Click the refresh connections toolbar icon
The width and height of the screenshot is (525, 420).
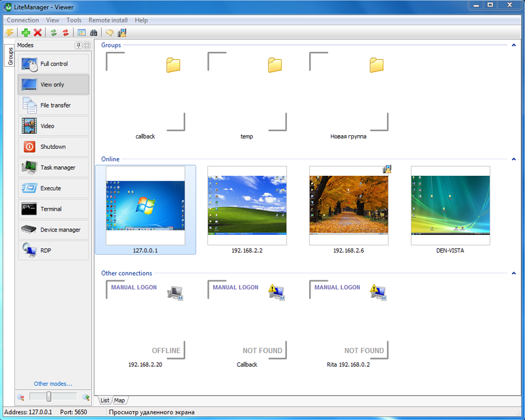[x=53, y=33]
